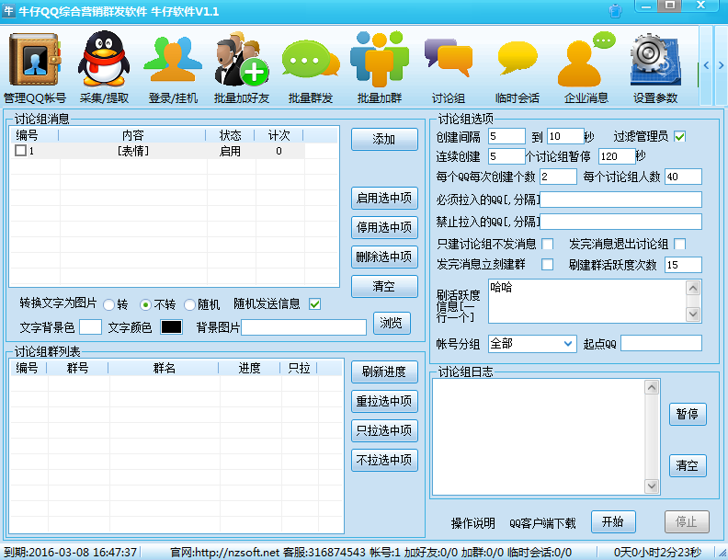Click the 不拉选中项 button
728x560 pixels.
click(384, 460)
